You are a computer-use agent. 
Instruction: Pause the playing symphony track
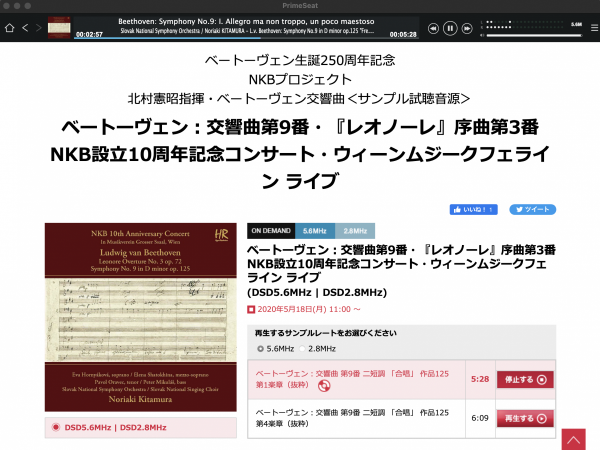[450, 28]
